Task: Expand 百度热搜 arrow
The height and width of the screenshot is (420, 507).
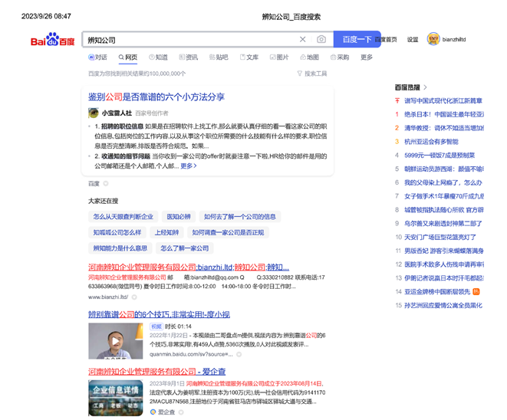Action: click(425, 87)
